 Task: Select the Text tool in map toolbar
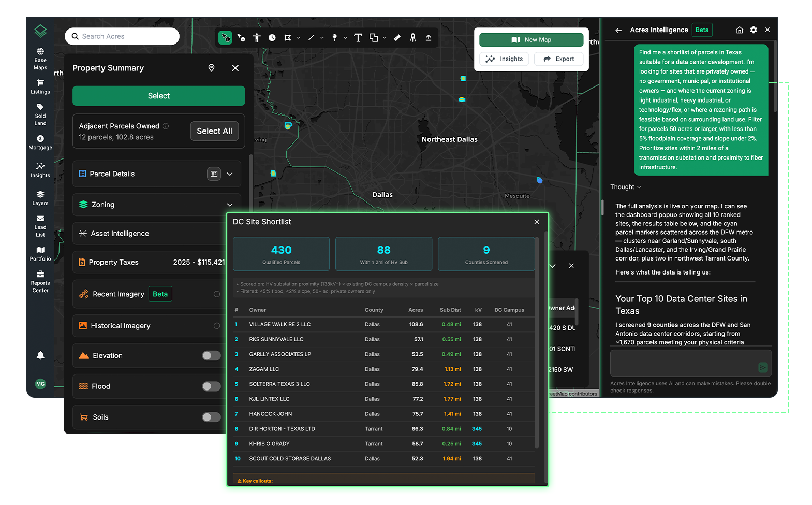point(358,38)
